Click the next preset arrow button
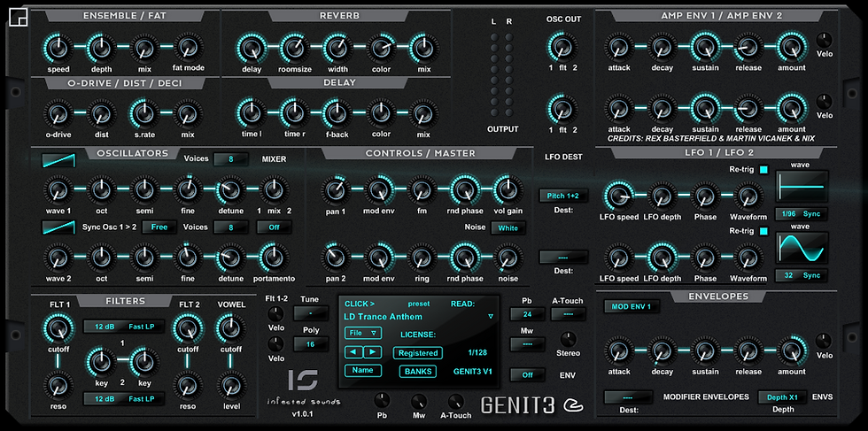The width and height of the screenshot is (868, 431). pos(373,352)
